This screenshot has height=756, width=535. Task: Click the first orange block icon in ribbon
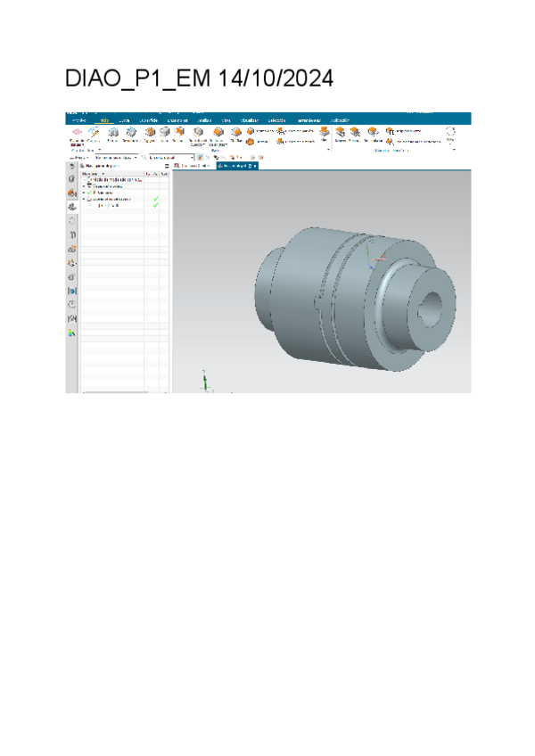coord(218,133)
